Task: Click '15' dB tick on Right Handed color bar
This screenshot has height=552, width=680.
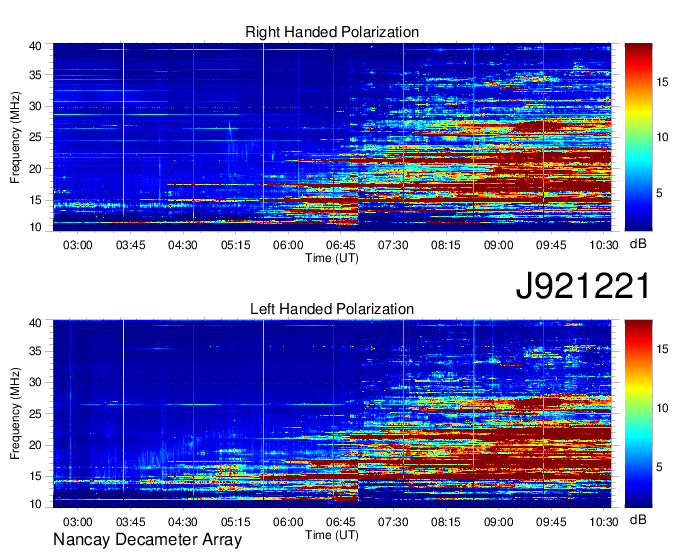Action: (x=663, y=82)
